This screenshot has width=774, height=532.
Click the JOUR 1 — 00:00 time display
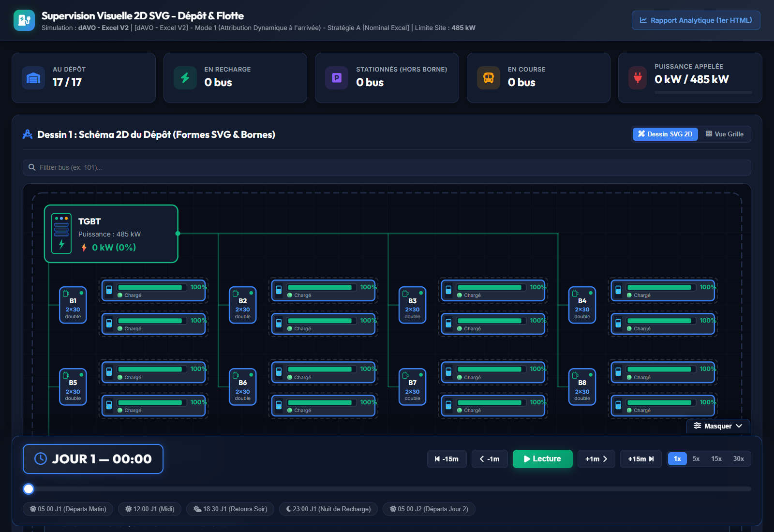click(x=93, y=459)
